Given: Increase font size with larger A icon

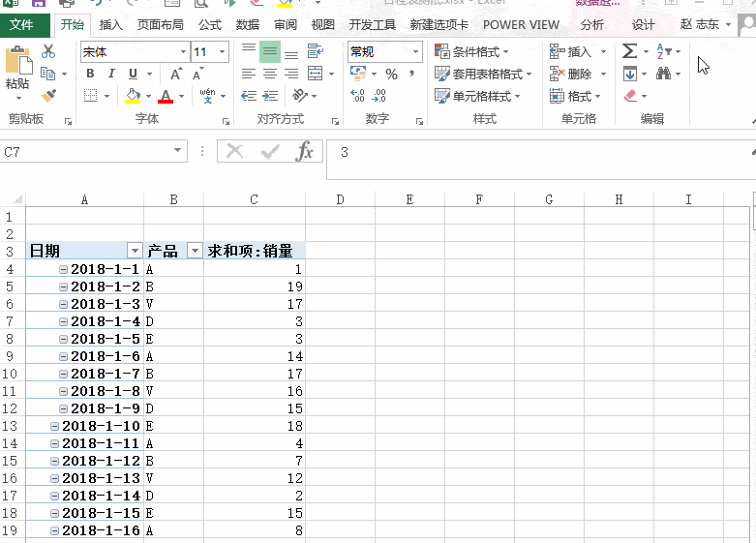Looking at the screenshot, I should click(176, 74).
